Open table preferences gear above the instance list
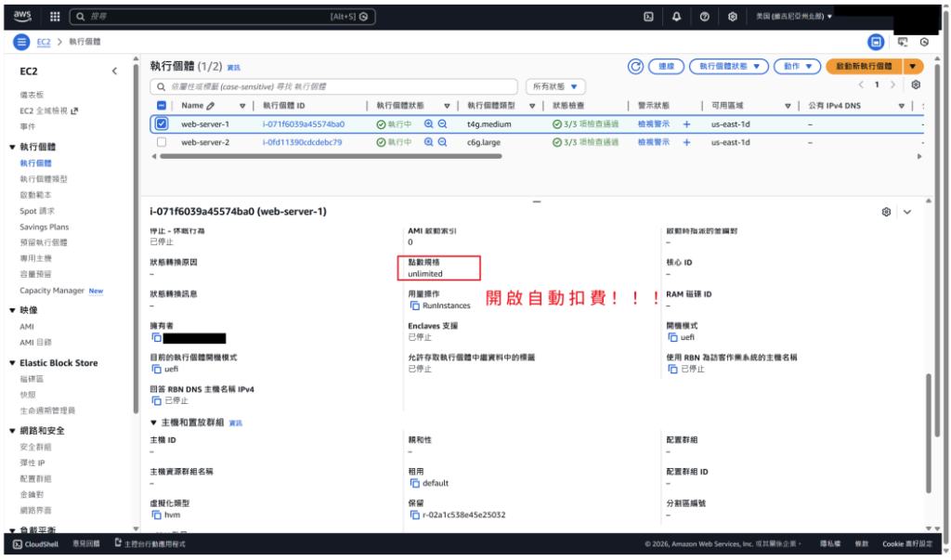 click(915, 85)
